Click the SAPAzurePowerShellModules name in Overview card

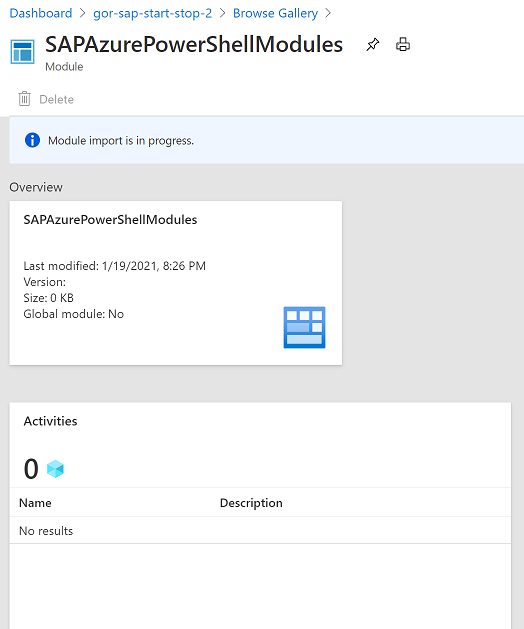(110, 220)
